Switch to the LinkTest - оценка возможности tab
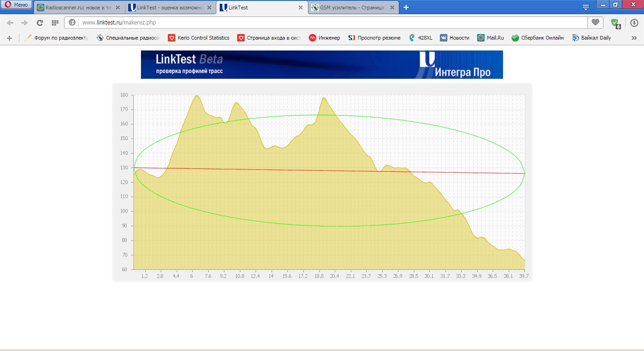The width and height of the screenshot is (644, 351). 171,8
